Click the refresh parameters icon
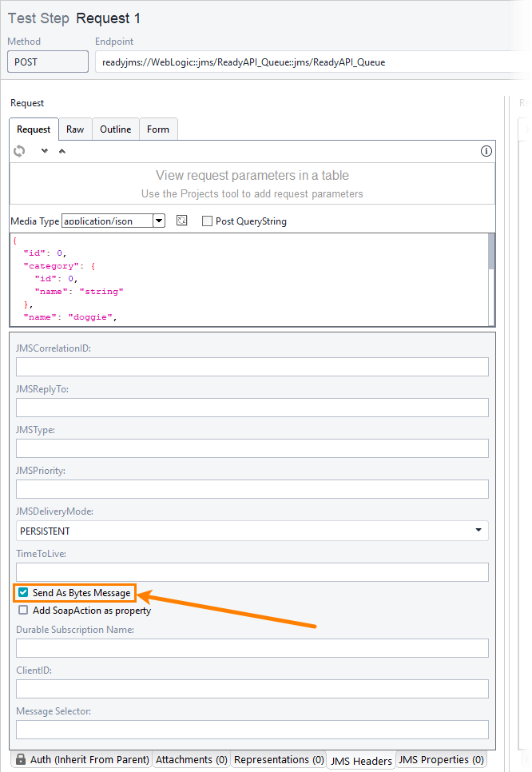This screenshot has height=772, width=532. (x=20, y=151)
